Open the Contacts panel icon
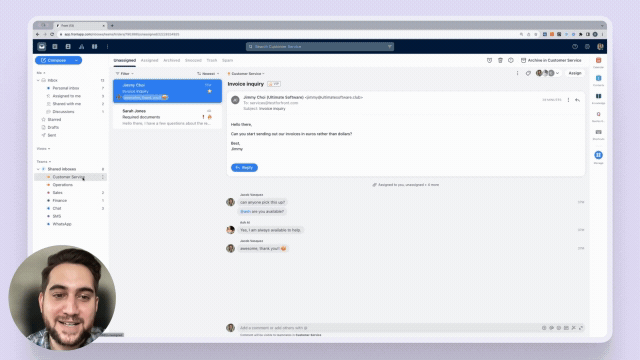This screenshot has width=640, height=360. coord(598,78)
